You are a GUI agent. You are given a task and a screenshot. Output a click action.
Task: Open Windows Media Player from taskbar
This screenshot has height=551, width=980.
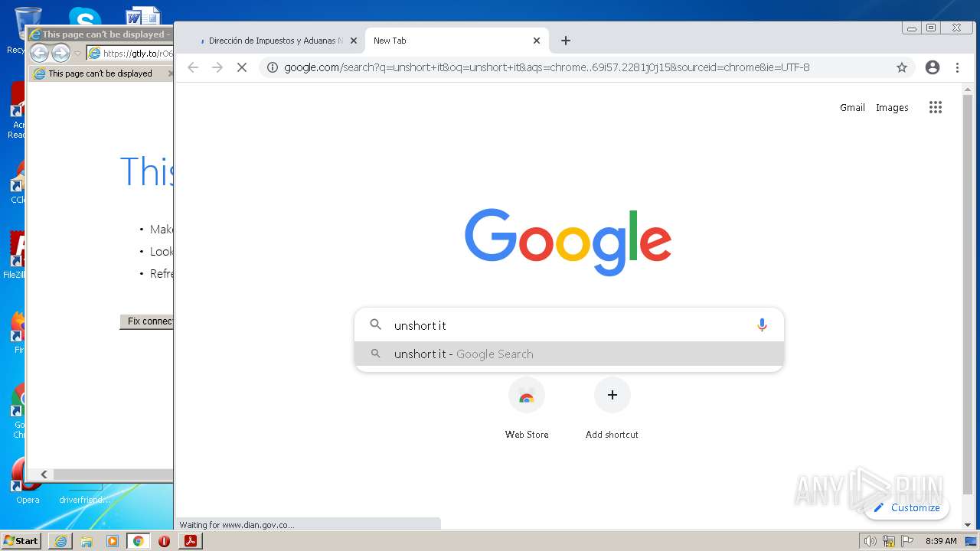click(113, 541)
